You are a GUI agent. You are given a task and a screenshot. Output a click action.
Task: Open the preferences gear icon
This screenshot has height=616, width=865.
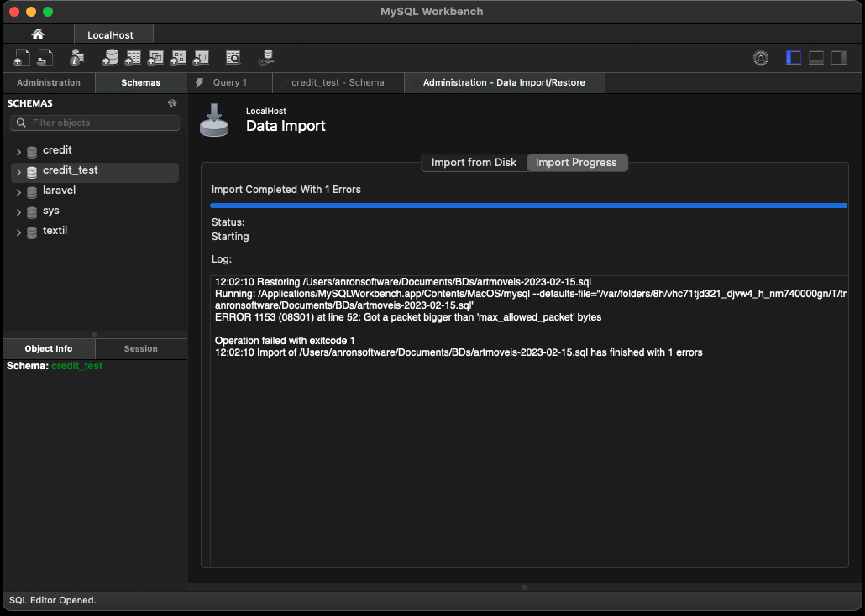761,58
